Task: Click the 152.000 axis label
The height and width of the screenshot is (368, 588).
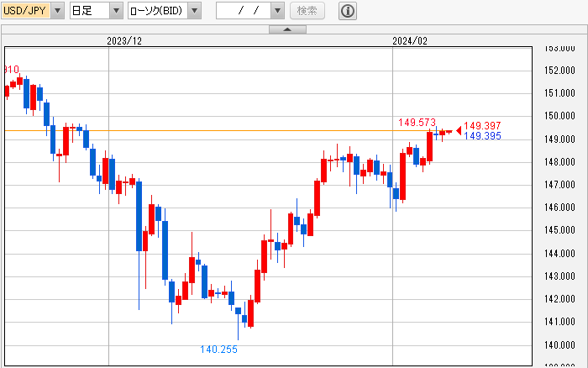Action: point(559,70)
